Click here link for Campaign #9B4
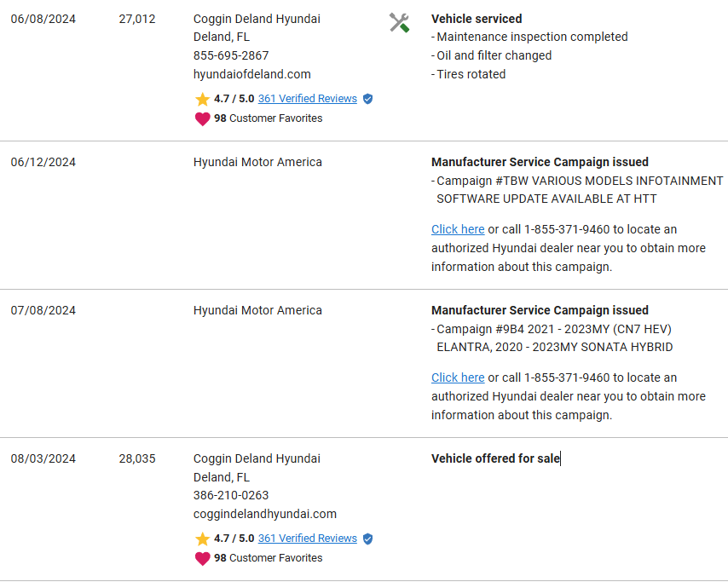 (458, 377)
